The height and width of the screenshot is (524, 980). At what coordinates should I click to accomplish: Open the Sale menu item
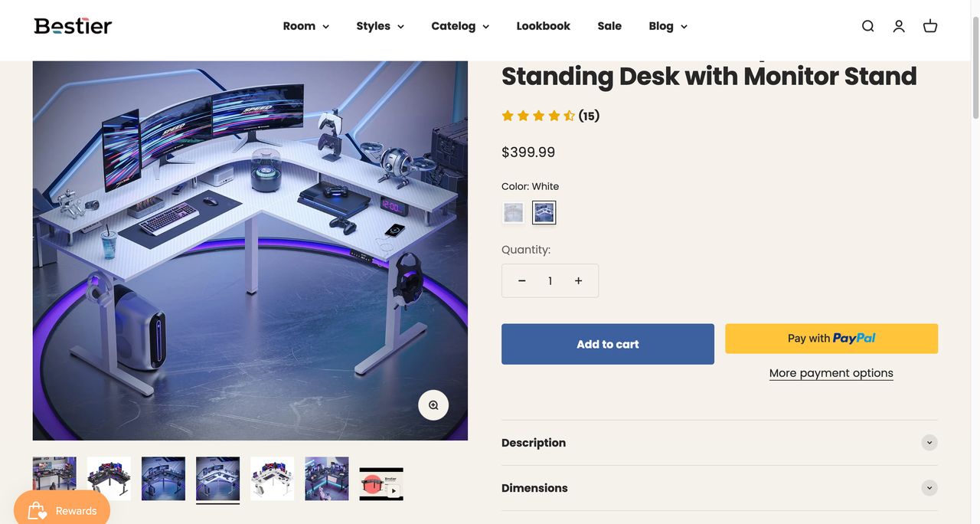[x=609, y=26]
